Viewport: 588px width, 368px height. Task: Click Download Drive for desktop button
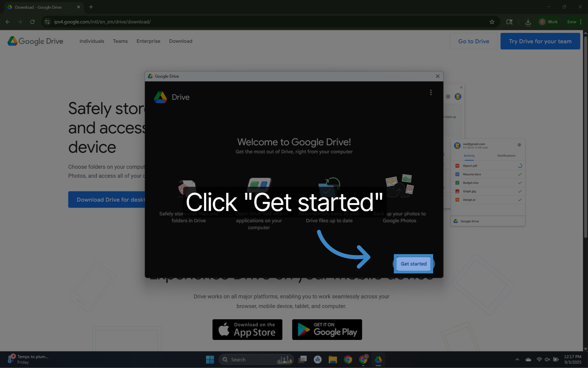[107, 200]
